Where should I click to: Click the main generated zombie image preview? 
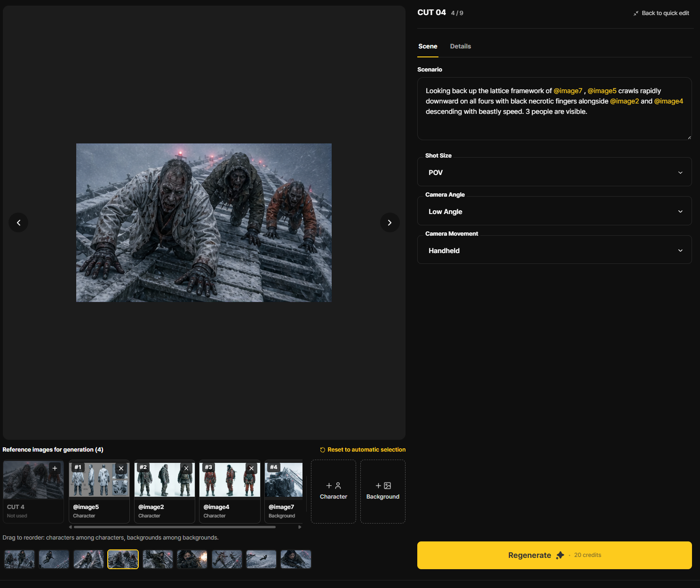[204, 222]
